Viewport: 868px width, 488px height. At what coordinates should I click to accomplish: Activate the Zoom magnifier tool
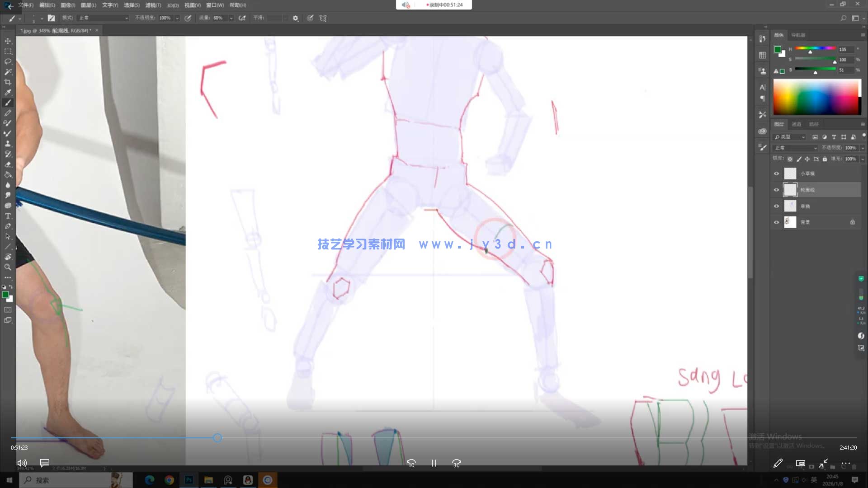click(x=8, y=267)
